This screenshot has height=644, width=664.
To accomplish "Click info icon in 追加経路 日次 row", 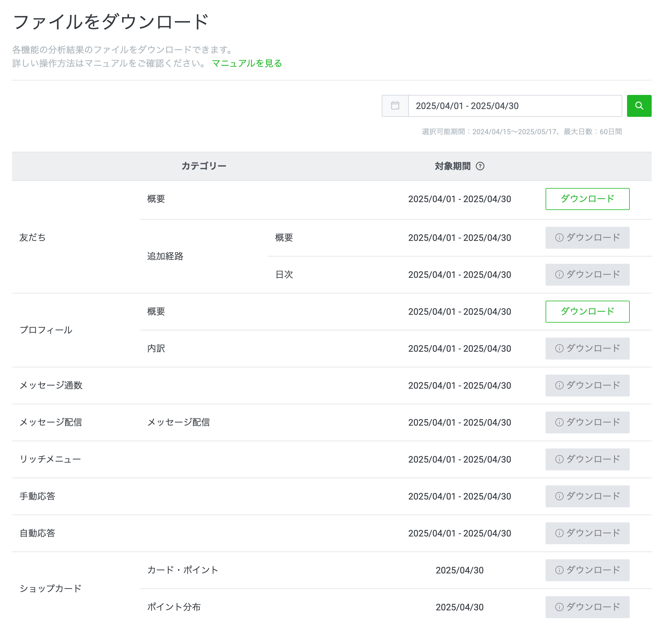I will click(559, 275).
